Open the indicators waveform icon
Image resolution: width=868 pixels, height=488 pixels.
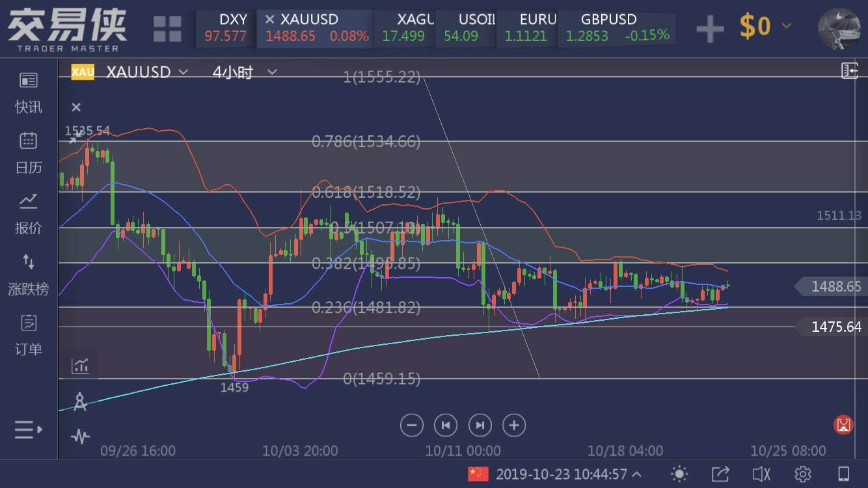(x=81, y=435)
